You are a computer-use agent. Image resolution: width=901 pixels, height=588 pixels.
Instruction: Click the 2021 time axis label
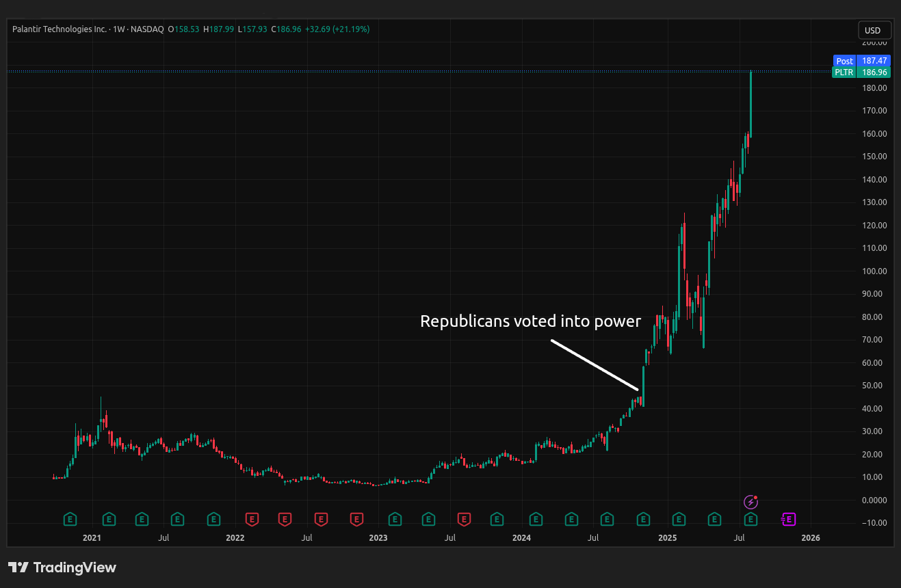coord(92,538)
